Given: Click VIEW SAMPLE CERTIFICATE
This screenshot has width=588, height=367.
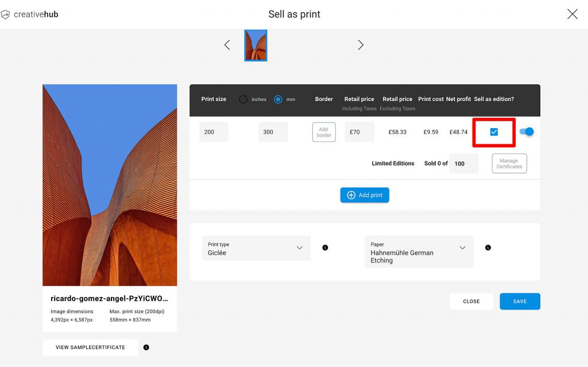Looking at the screenshot, I should pos(90,347).
